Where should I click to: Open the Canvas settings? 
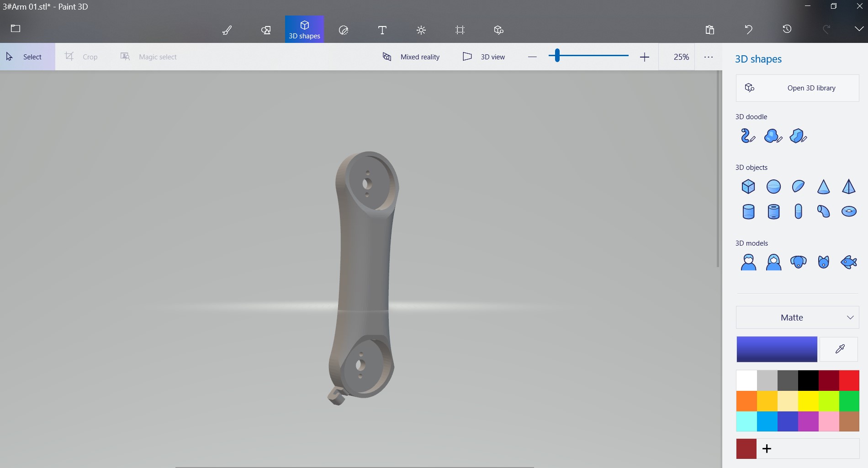click(x=460, y=29)
